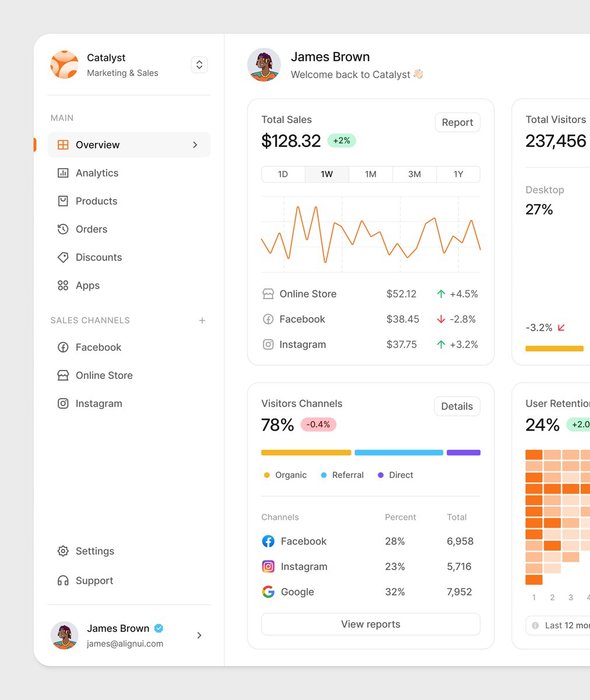
Task: Click the green up arrow for +4.5%
Action: point(441,294)
